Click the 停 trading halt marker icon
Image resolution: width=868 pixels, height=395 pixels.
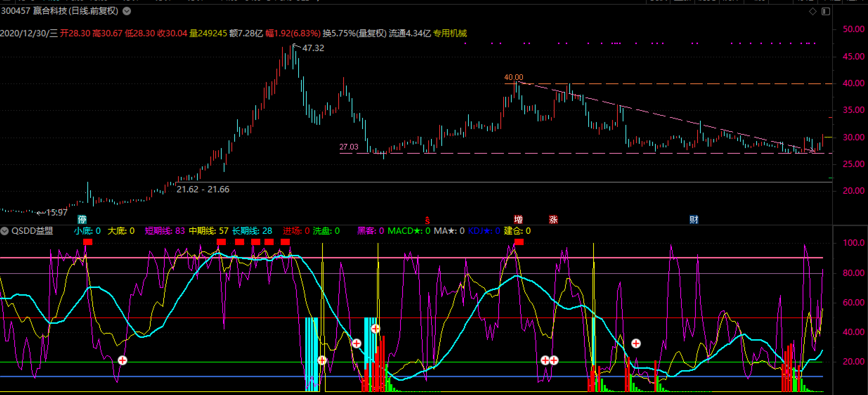click(x=82, y=220)
